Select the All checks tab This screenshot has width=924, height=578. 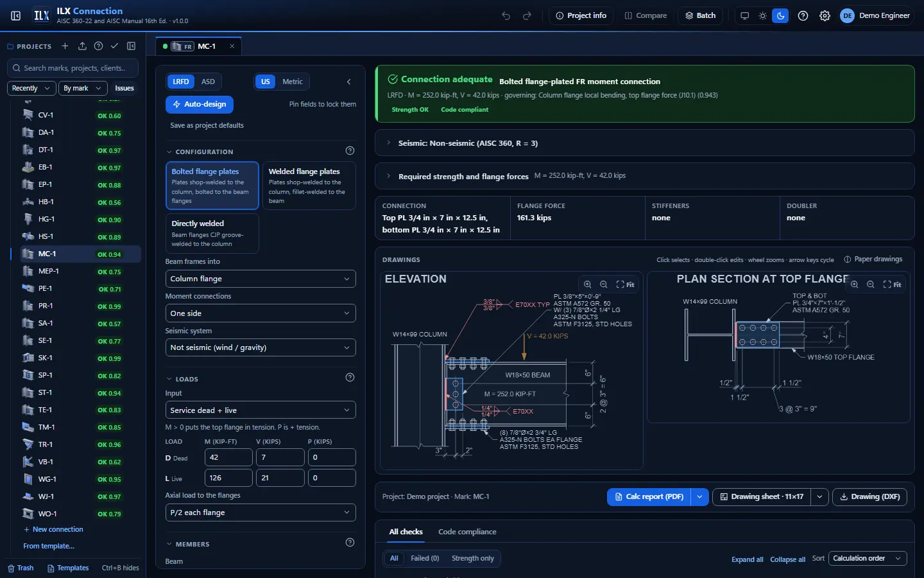pos(406,532)
